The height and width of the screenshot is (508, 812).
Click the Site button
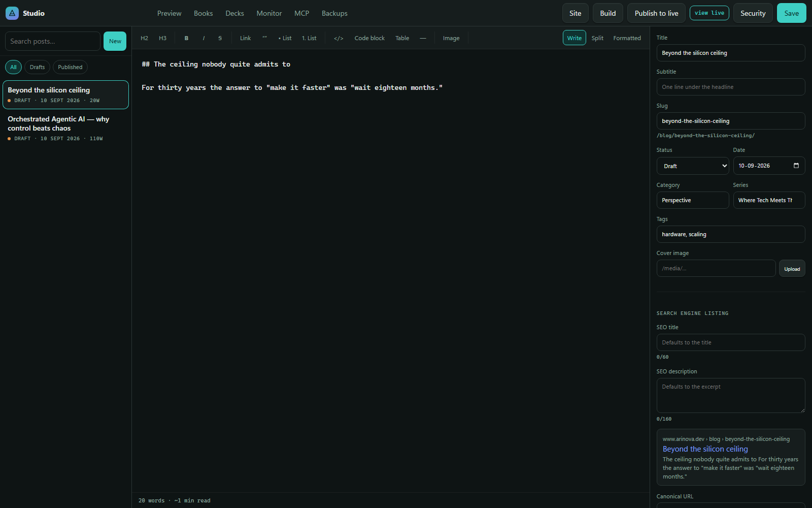click(576, 13)
